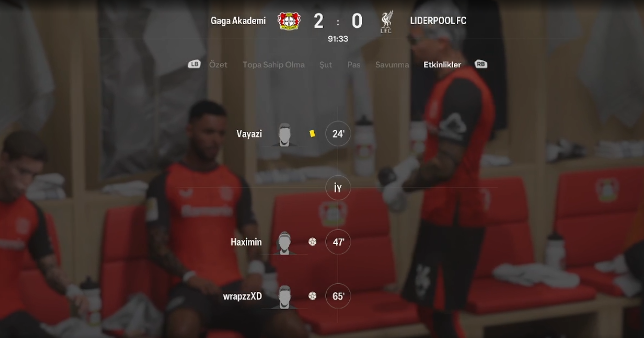Click the 24' timeline marker
The height and width of the screenshot is (338, 644).
(x=338, y=134)
